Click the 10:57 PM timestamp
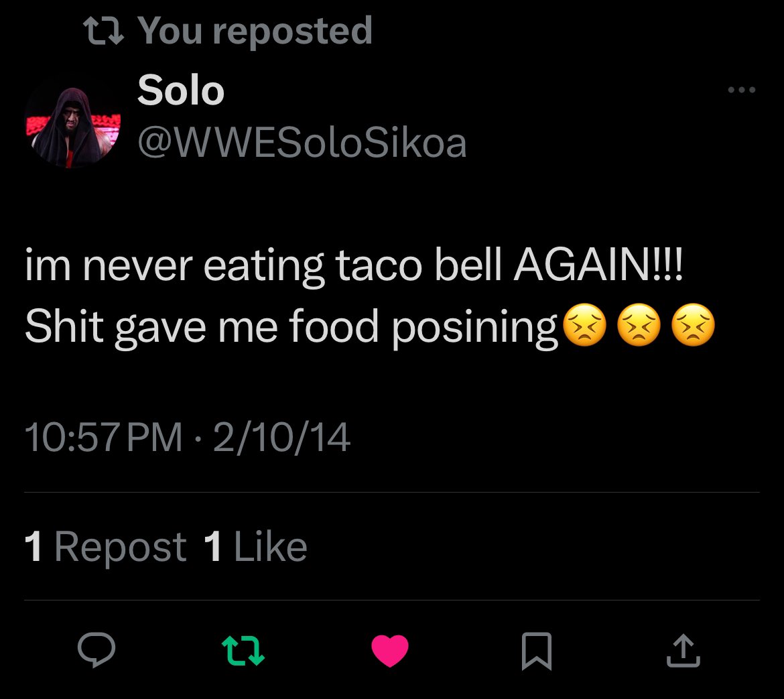Screen dimensions: 784x699 (103, 437)
